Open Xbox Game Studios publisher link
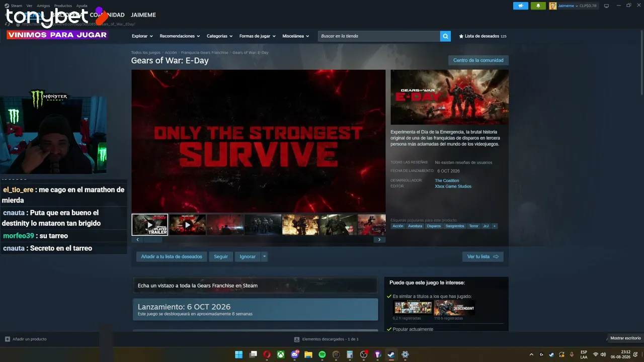Screen dimensions: 644x362 click(x=453, y=187)
